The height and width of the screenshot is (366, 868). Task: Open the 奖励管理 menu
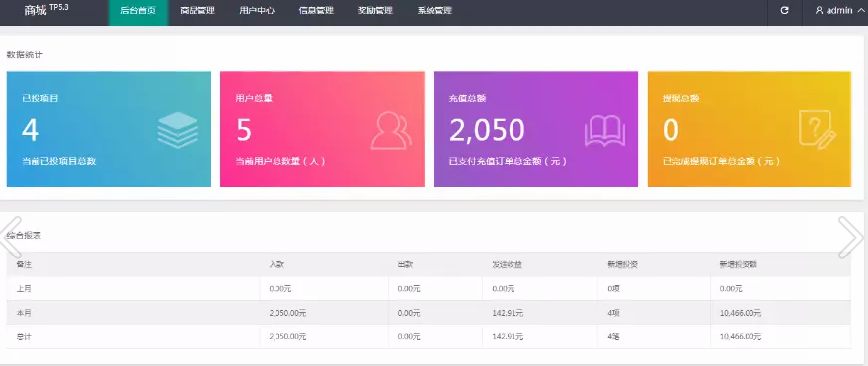(x=375, y=11)
